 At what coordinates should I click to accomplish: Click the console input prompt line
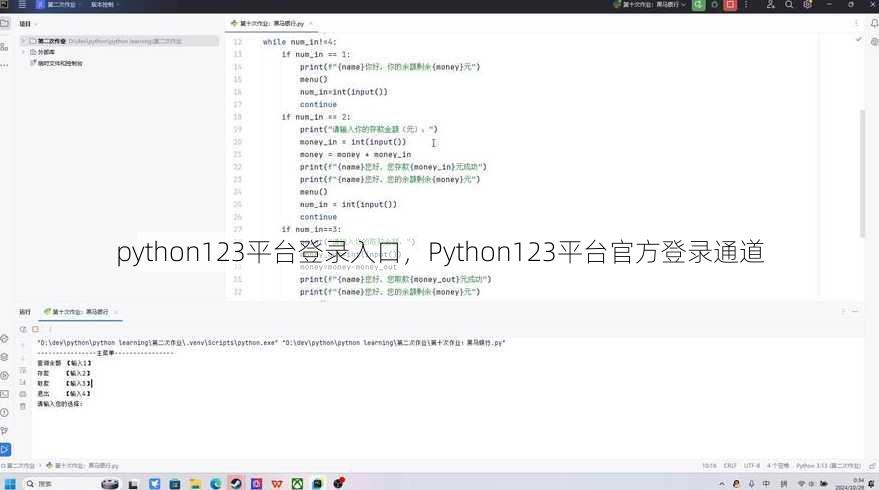tap(60, 404)
